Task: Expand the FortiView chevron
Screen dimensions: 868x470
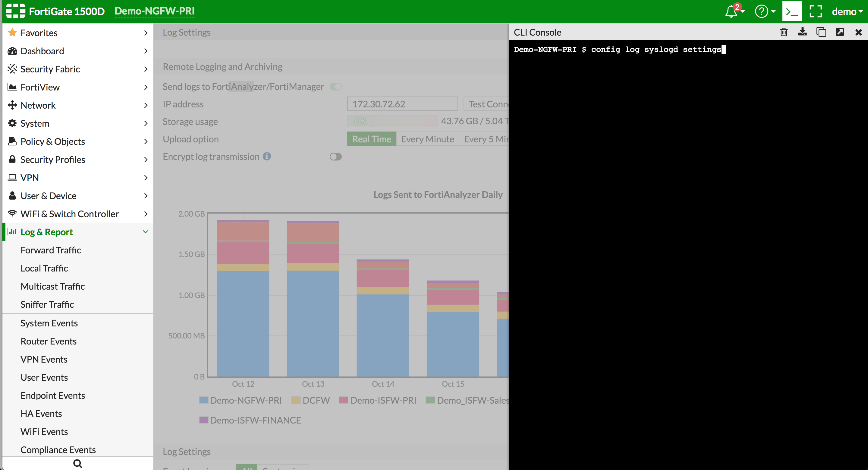Action: 146,87
